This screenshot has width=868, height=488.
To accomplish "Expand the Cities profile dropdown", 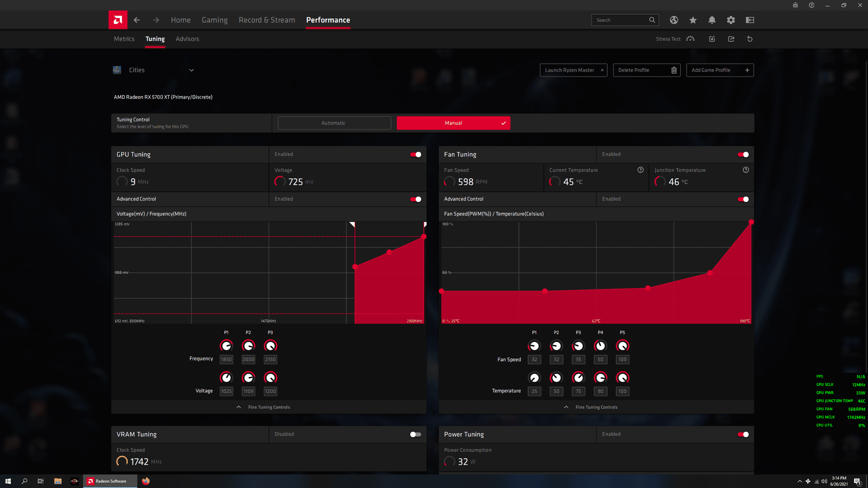I will (x=191, y=70).
